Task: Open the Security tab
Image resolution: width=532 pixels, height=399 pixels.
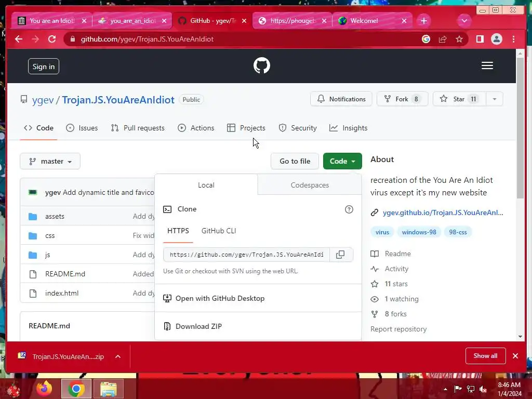Action: coord(298,128)
